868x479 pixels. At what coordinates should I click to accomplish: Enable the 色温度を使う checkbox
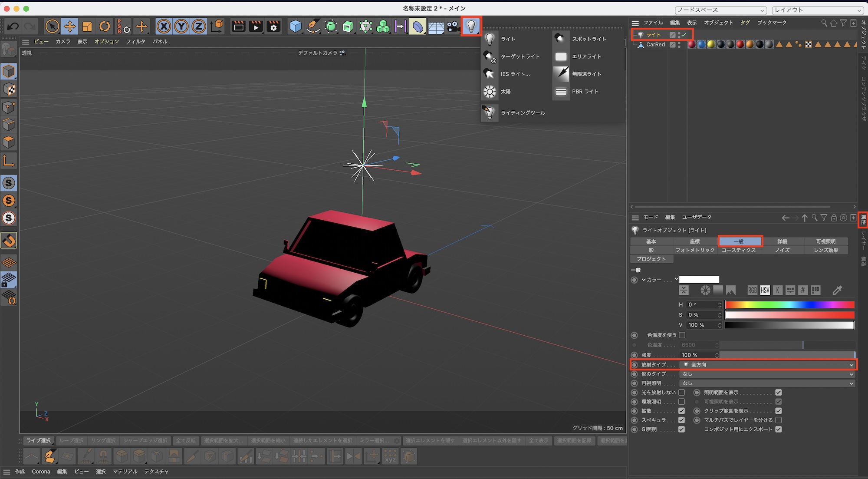[682, 335]
